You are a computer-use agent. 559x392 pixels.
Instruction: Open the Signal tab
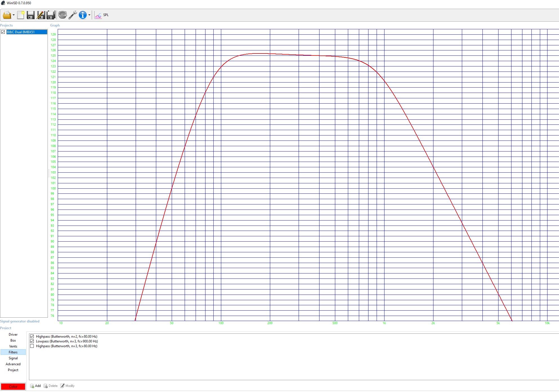point(13,358)
